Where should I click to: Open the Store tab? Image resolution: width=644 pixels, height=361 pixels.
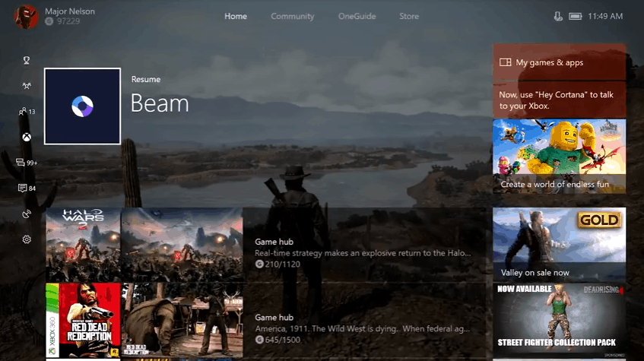coord(409,17)
